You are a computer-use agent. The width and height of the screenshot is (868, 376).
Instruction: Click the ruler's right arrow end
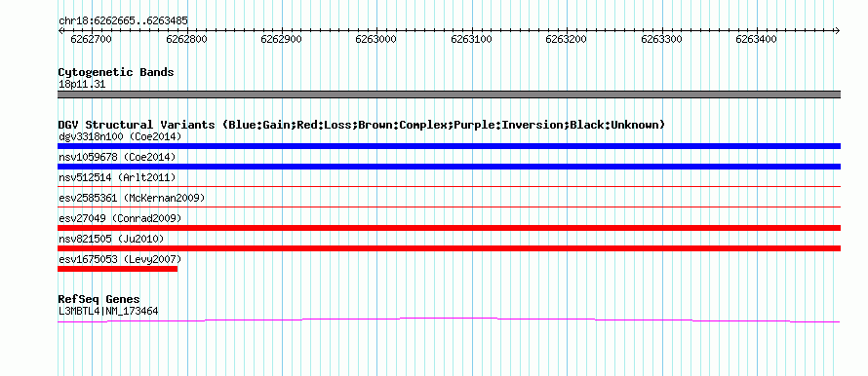coord(838,31)
